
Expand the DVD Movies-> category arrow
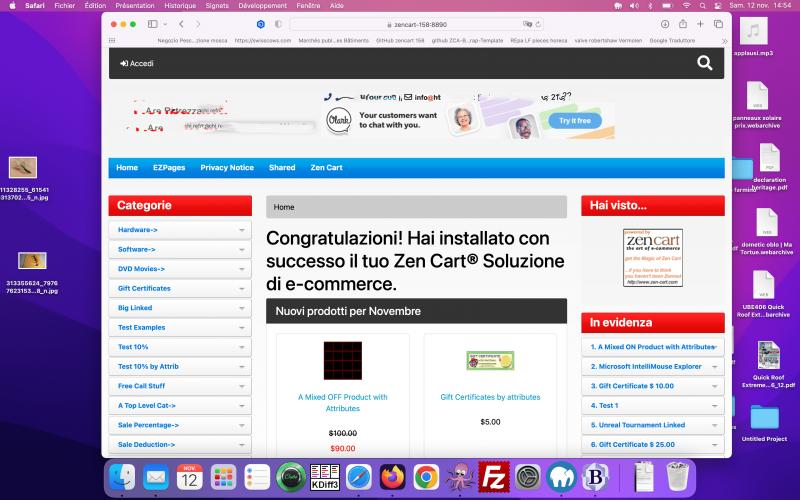(242, 269)
